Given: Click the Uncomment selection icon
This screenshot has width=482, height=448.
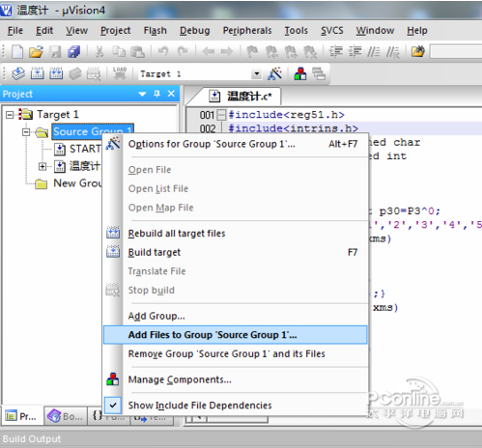Looking at the screenshot, I should pos(393,51).
